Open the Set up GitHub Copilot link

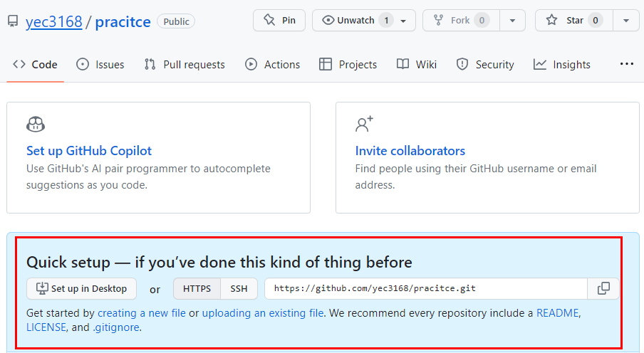point(89,151)
